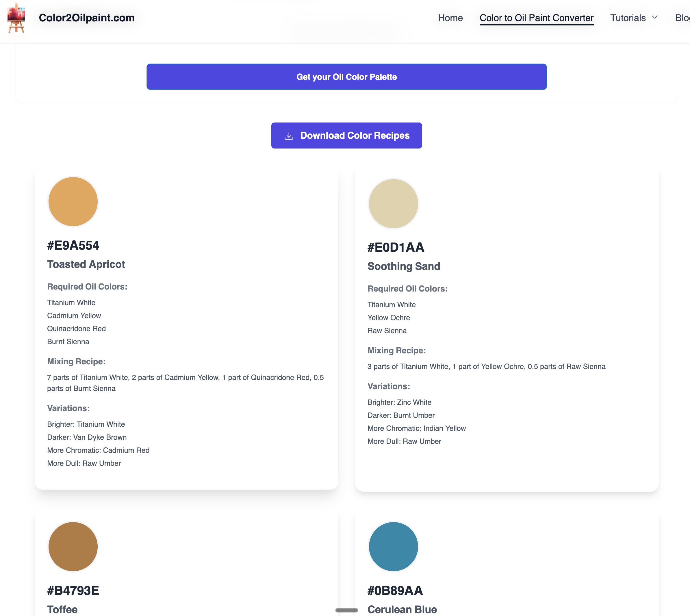Click the Color2Oilpaint.com site title
The height and width of the screenshot is (616, 690).
click(87, 18)
